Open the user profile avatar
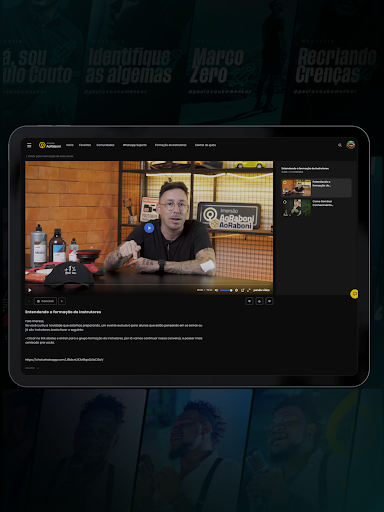Screen dimensions: 384x512 [350, 145]
